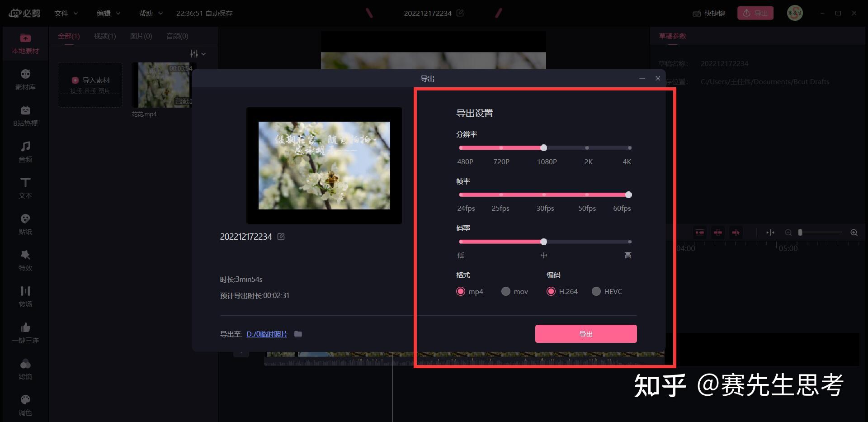Switch to 视频(1) tab
This screenshot has height=422, width=868.
point(105,36)
